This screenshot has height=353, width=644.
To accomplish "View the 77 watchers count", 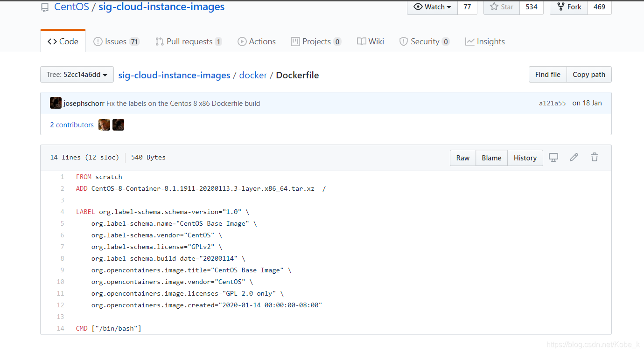I will [467, 7].
